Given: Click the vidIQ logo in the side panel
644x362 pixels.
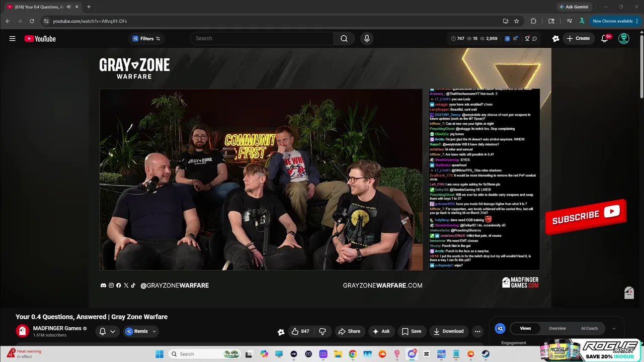Looking at the screenshot, I should [500, 328].
